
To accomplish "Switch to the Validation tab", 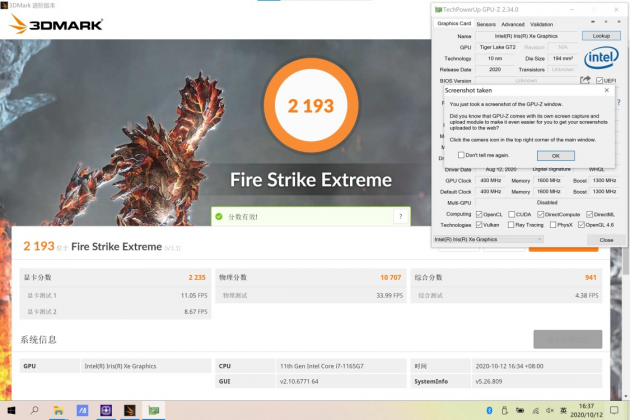I will [541, 24].
